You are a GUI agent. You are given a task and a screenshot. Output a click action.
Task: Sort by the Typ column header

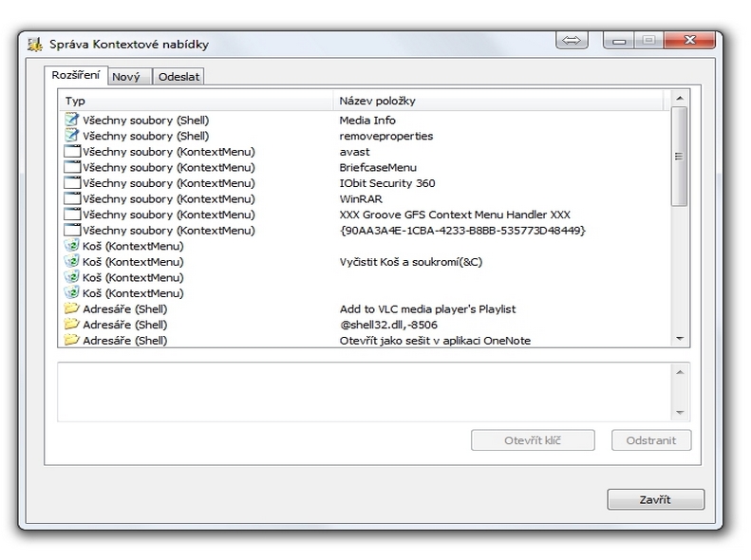click(197, 101)
